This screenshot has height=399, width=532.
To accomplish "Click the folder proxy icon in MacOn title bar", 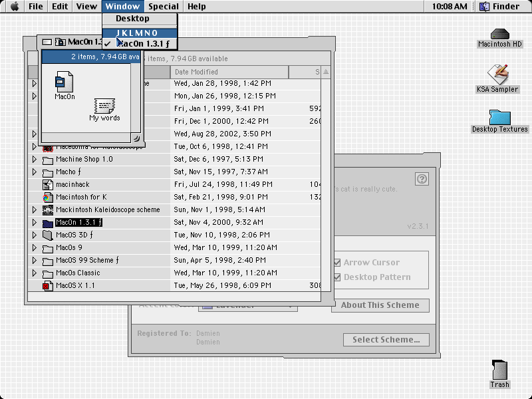I will (x=61, y=42).
